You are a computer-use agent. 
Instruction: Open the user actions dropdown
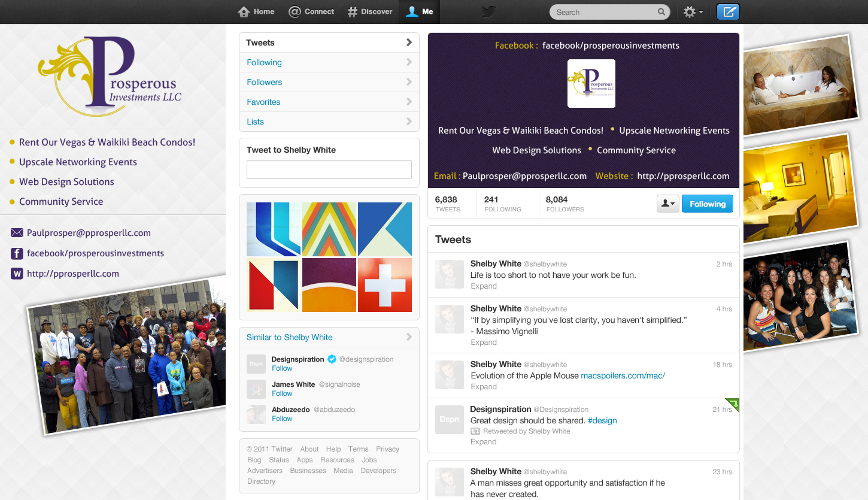[x=667, y=204]
